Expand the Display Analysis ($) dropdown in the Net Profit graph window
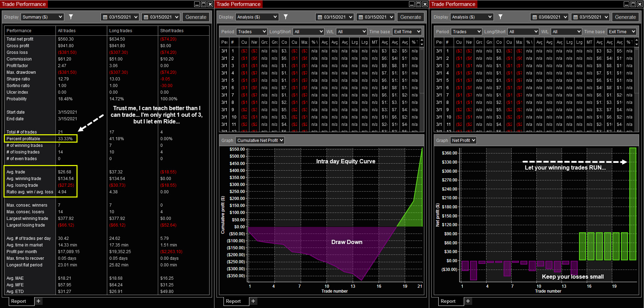644x308 pixels. point(472,17)
